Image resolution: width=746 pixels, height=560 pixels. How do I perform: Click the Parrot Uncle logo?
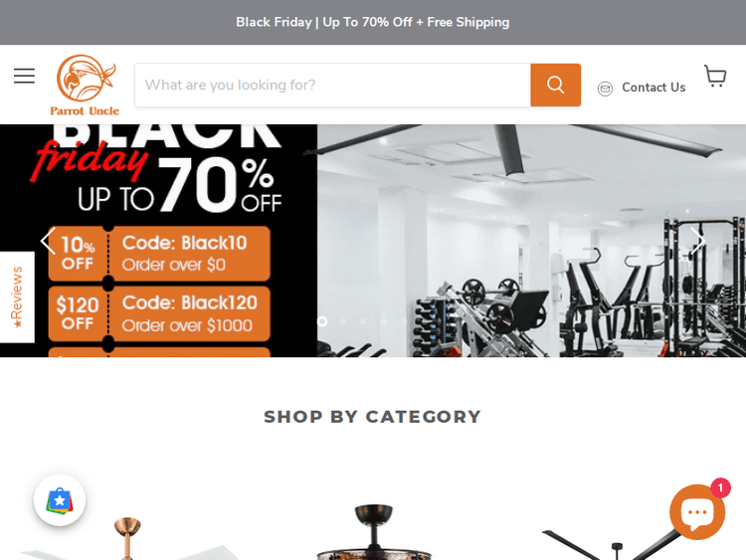coord(86,86)
